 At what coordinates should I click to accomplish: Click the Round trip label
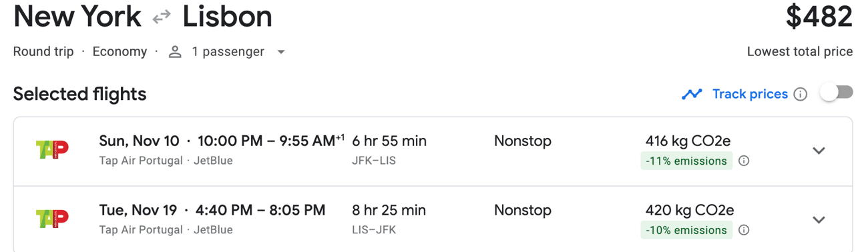point(43,52)
